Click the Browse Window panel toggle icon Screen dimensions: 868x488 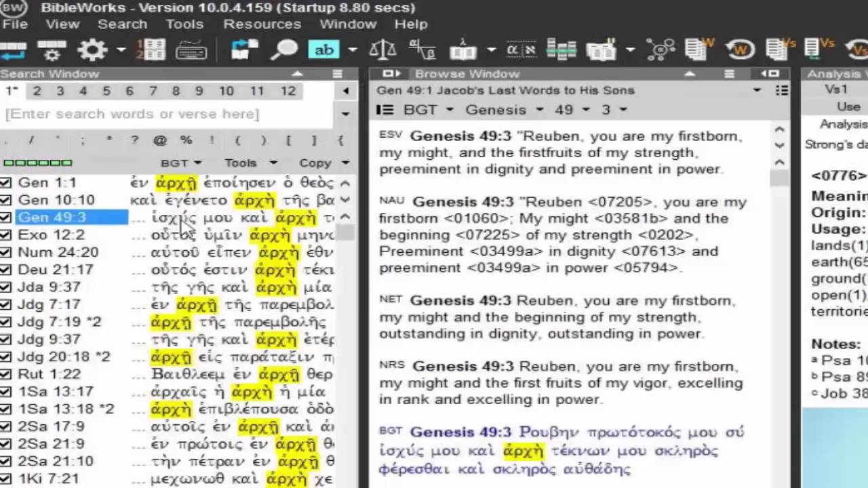(x=391, y=74)
